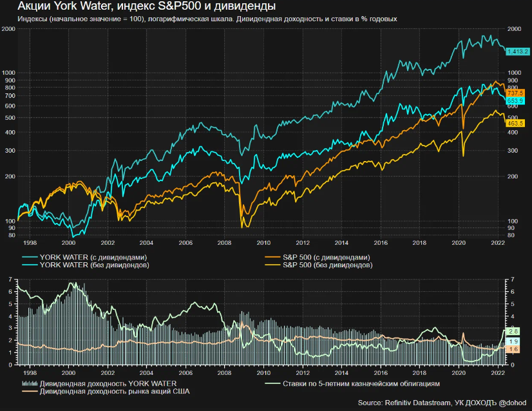Click the YORK WATER (с дивидендами) legend text
Screen dimensions: 532x411
click(89, 258)
